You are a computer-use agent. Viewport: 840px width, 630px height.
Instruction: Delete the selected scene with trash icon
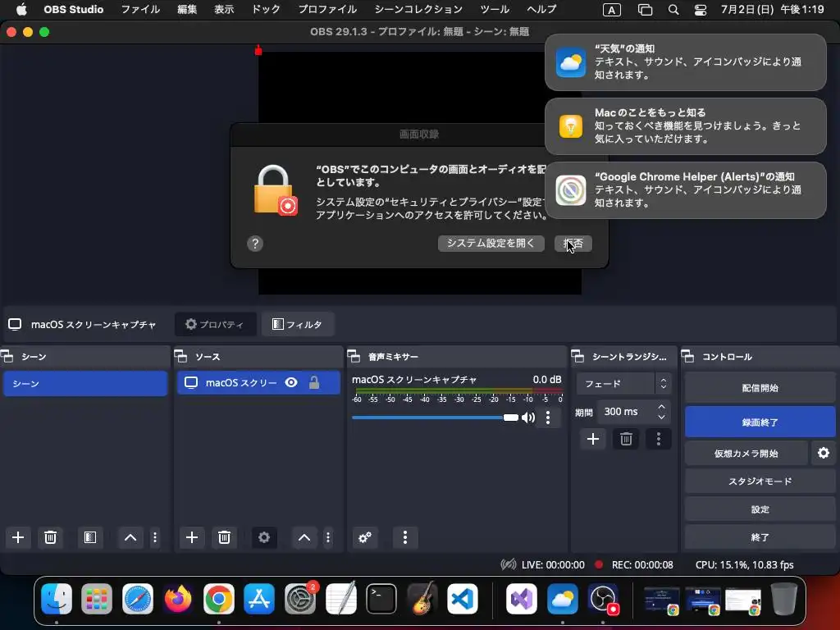(x=50, y=537)
